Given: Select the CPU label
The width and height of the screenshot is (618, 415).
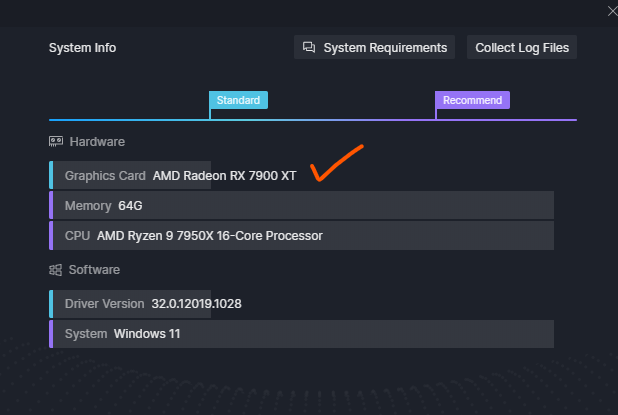Looking at the screenshot, I should pyautogui.click(x=77, y=236).
